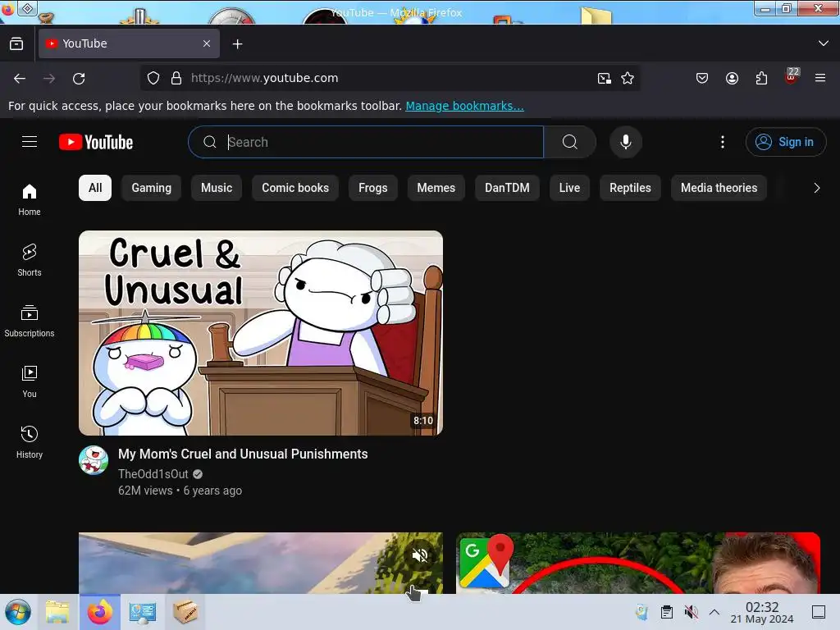The height and width of the screenshot is (630, 840).
Task: Click TheOdd1sOut channel avatar
Action: (94, 460)
